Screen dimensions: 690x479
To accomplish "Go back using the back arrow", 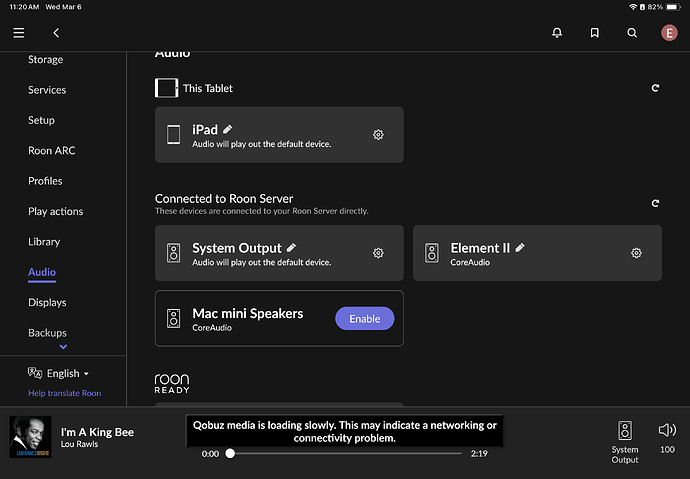I will [x=56, y=33].
